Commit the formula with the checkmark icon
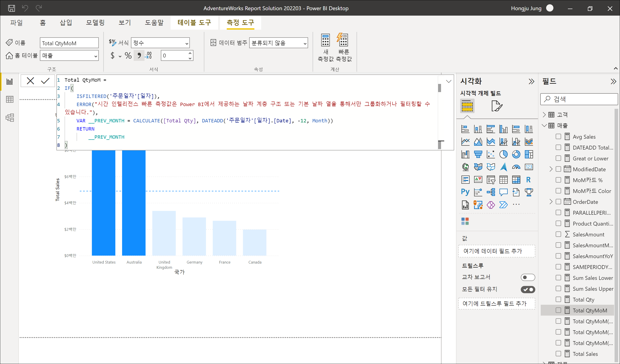The image size is (620, 364). click(45, 81)
